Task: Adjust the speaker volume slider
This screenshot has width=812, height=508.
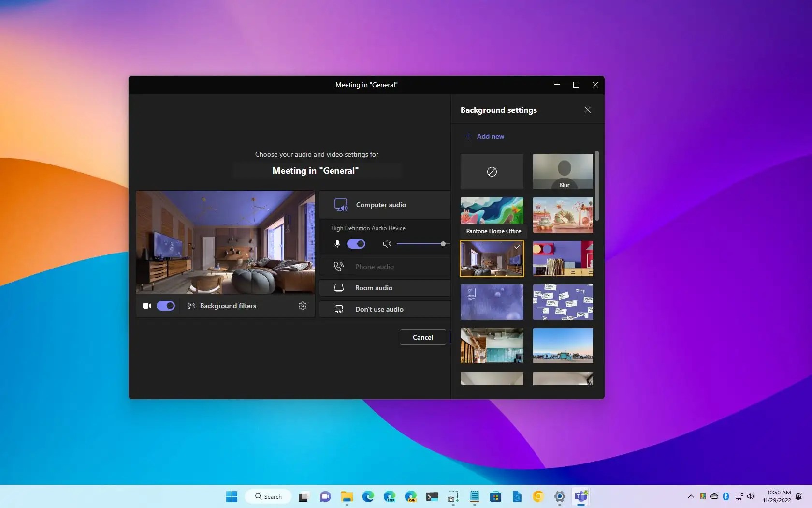Action: [x=443, y=244]
